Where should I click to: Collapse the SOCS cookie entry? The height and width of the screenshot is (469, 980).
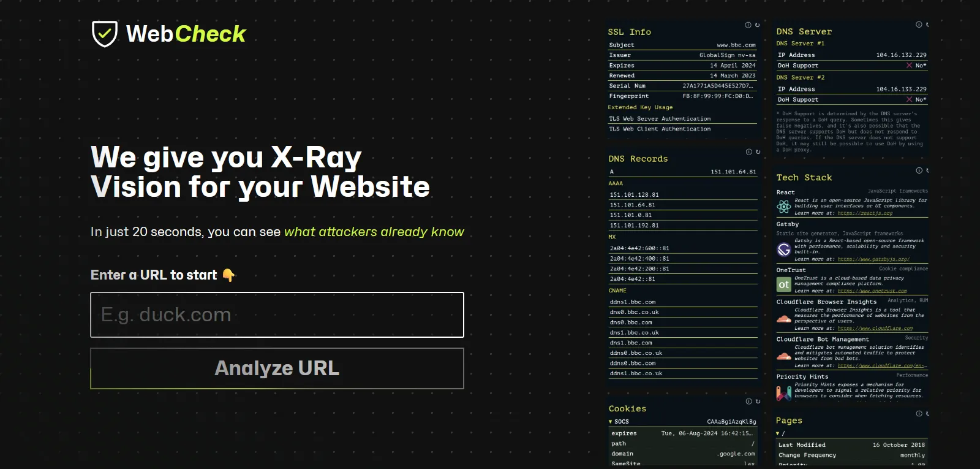pos(611,422)
